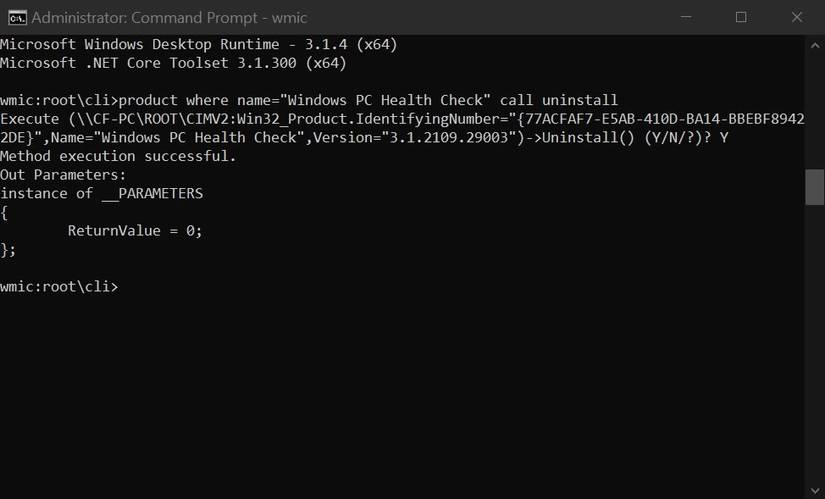This screenshot has height=499, width=825.
Task: Click the 'Microsoft Windows Desktop Runtime - 3.1.4' line
Action: [x=198, y=44]
